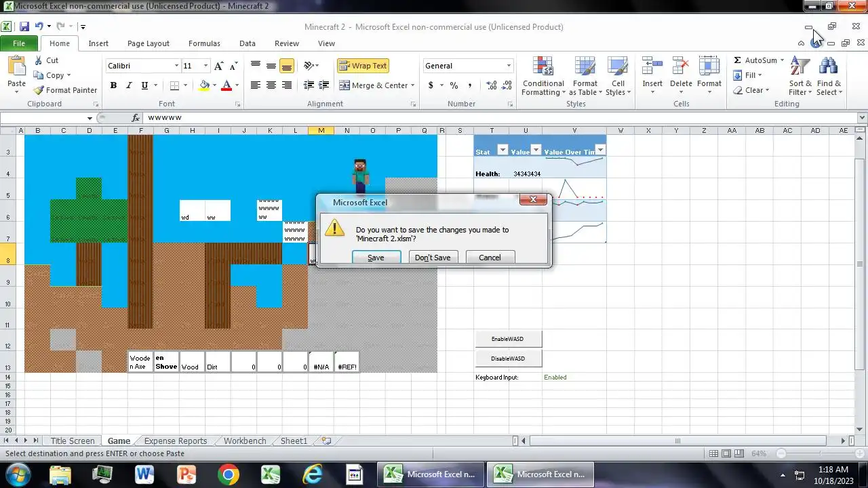Open the Title Screen sheet tab
Screen dimensions: 868x488
click(x=73, y=441)
